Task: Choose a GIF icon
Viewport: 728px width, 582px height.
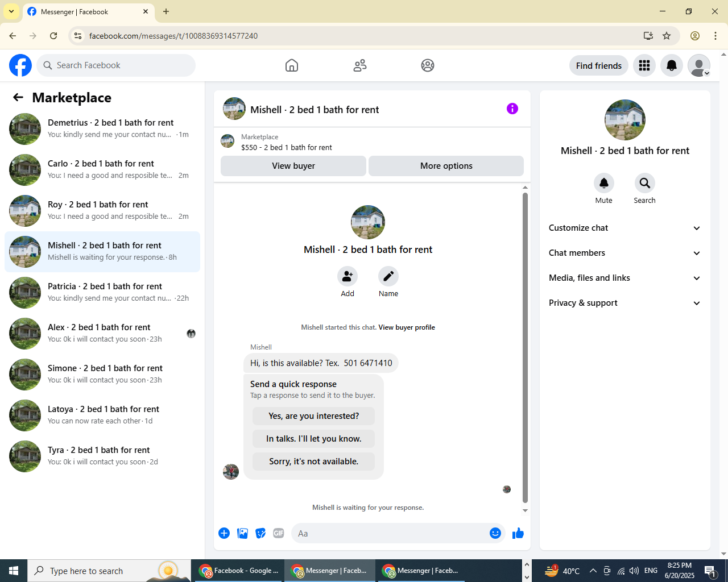Action: [x=279, y=533]
